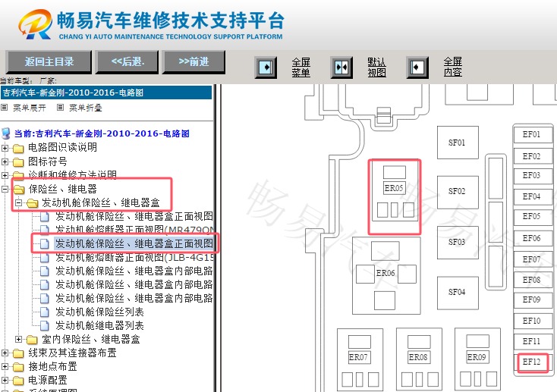This screenshot has height=392, width=557.
Task: Expand the 室内保险丝、继电器盒 folder
Action: pos(18,340)
